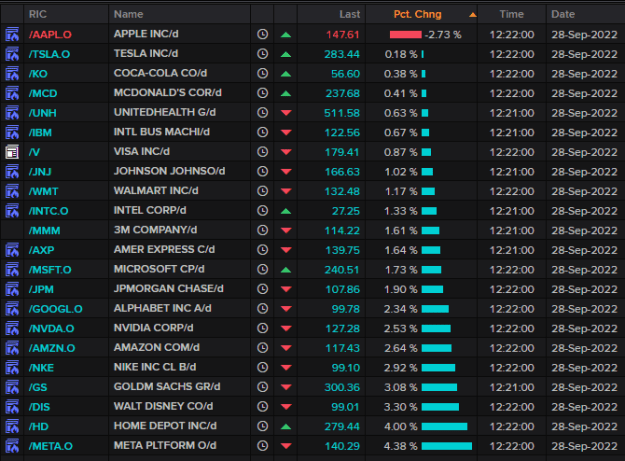Screen dimensions: 625x461
Task: Click the 2.92 % change value
Action: [401, 368]
